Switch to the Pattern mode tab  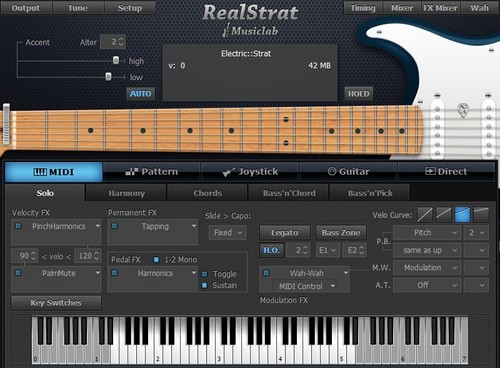pyautogui.click(x=152, y=172)
